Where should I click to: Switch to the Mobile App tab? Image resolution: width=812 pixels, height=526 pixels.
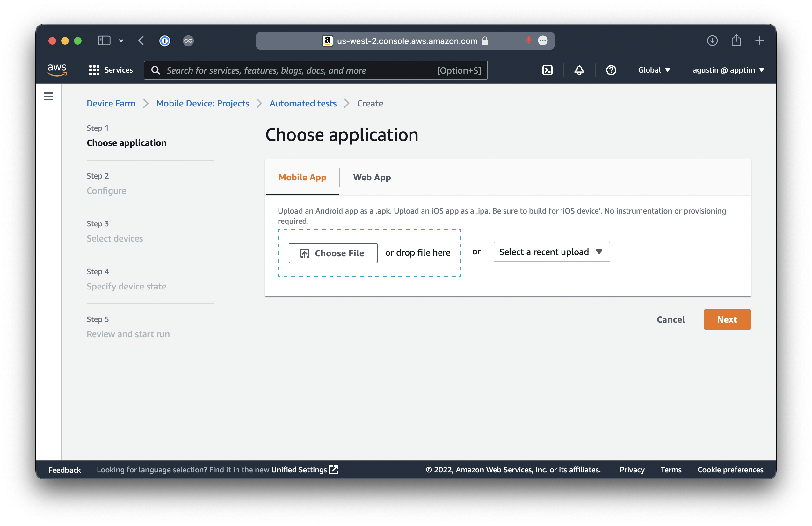click(x=302, y=177)
